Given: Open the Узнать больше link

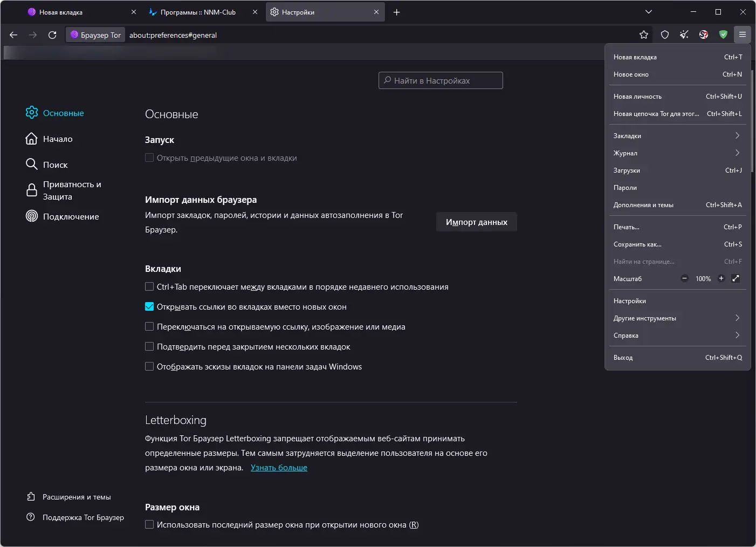Looking at the screenshot, I should click(x=279, y=468).
